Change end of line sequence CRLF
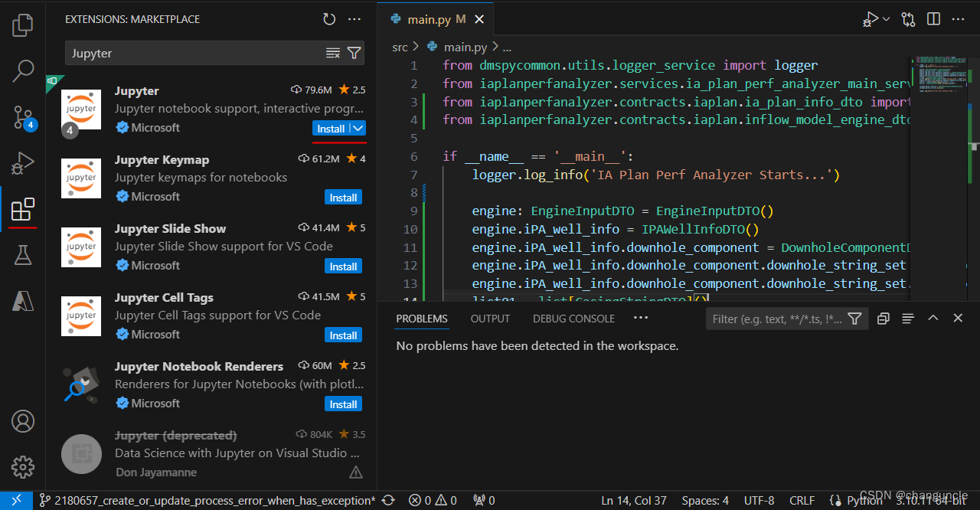This screenshot has height=510, width=980. (x=802, y=501)
